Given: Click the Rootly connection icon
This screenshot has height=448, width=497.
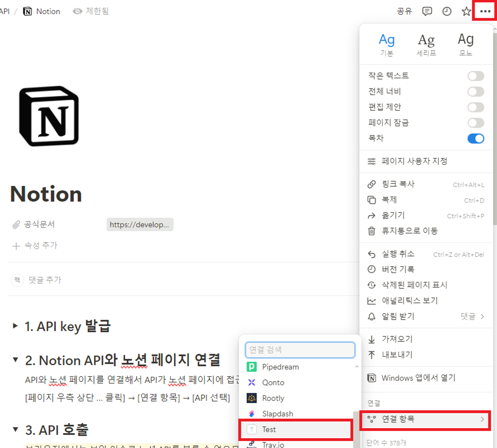Looking at the screenshot, I should 252,398.
